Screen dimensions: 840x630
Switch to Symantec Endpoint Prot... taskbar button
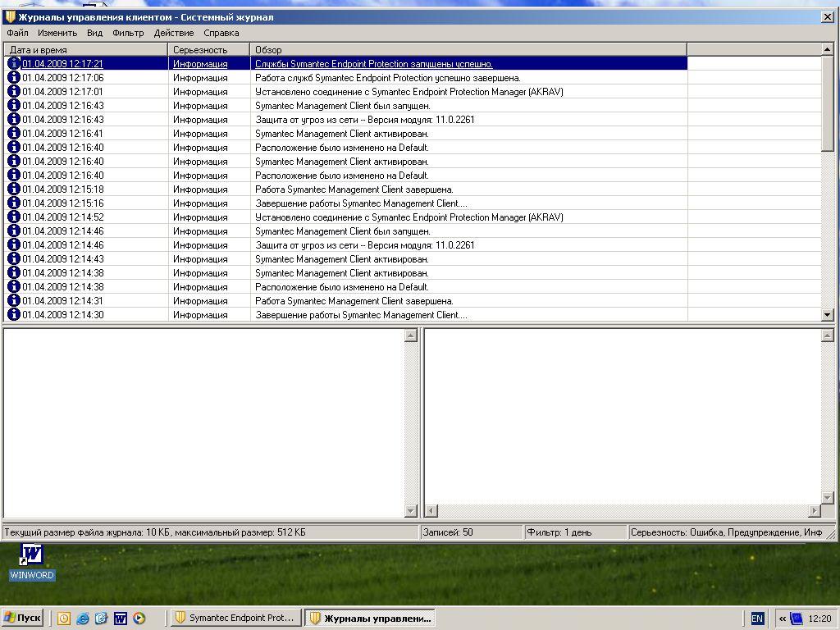[236, 618]
